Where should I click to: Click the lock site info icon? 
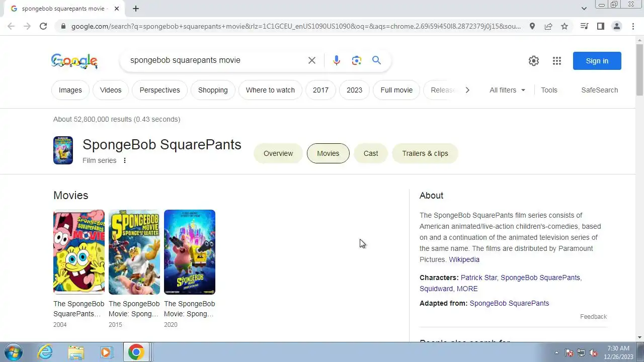tap(62, 26)
